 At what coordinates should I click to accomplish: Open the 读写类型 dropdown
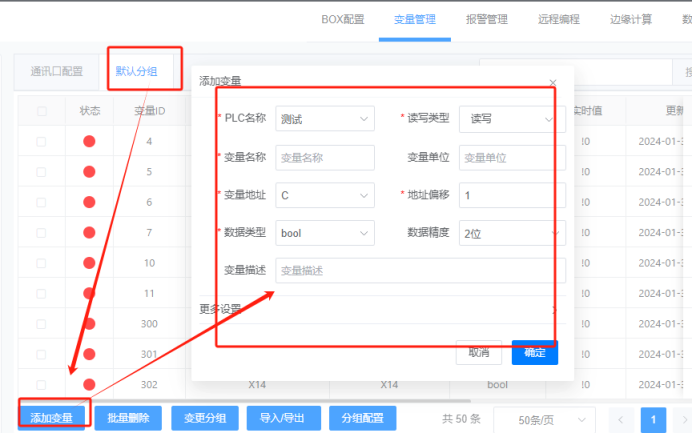point(512,119)
